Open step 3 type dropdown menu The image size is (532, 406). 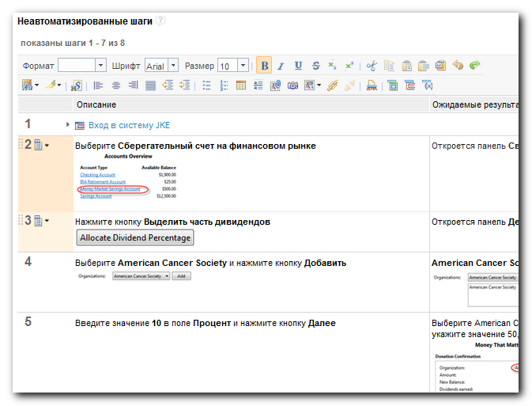click(47, 221)
